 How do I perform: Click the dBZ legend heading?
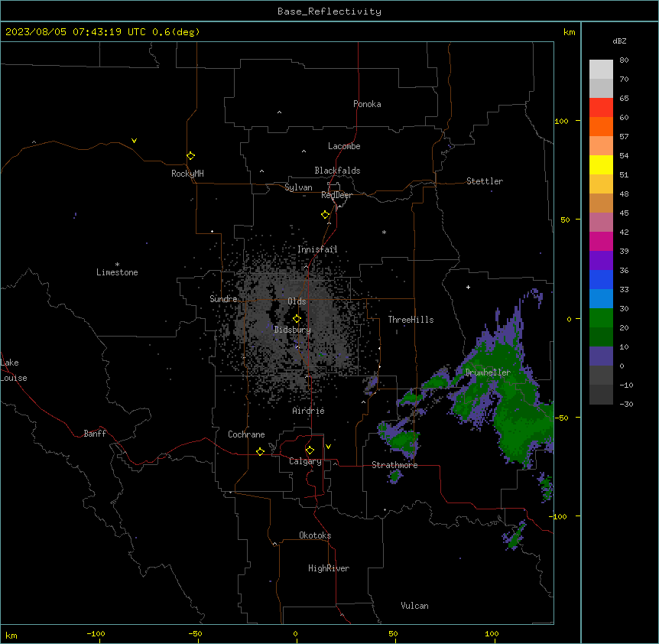[619, 41]
